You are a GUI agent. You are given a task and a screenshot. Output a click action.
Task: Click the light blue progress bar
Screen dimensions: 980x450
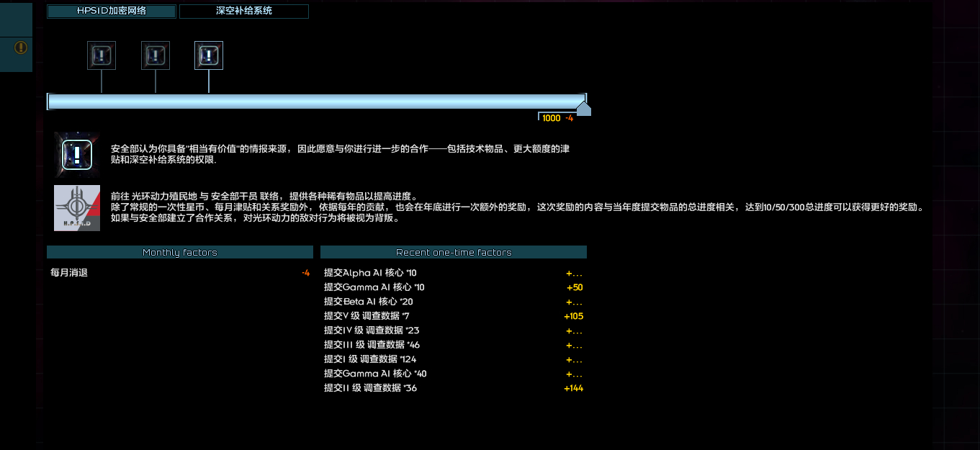pos(317,102)
